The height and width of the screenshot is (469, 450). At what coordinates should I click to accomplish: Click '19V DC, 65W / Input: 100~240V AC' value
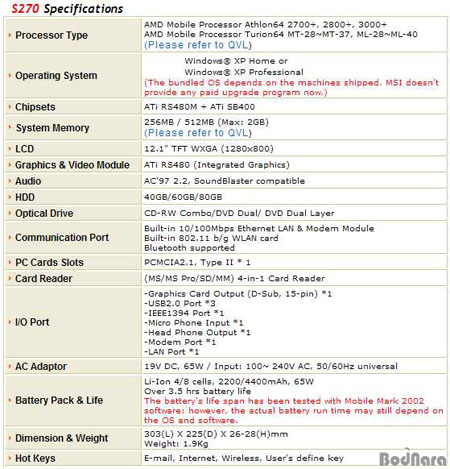271,366
